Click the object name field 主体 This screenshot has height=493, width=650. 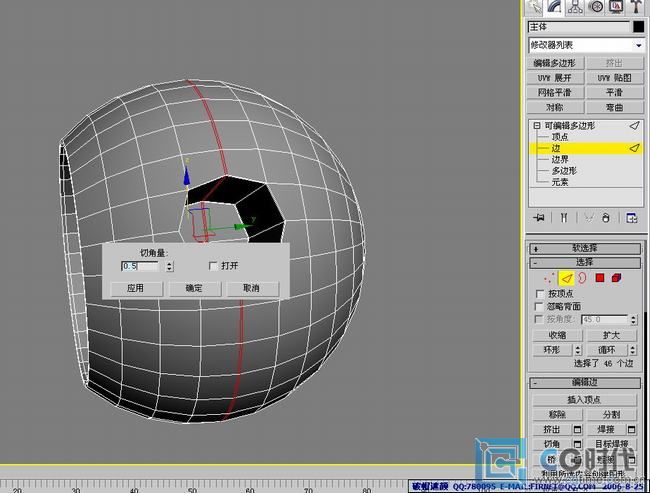(579, 27)
